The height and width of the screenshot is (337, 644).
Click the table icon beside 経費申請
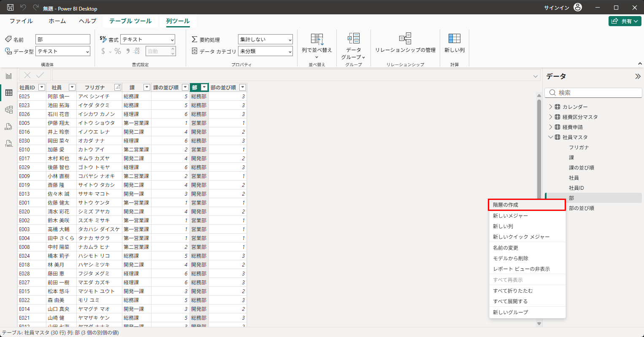557,127
